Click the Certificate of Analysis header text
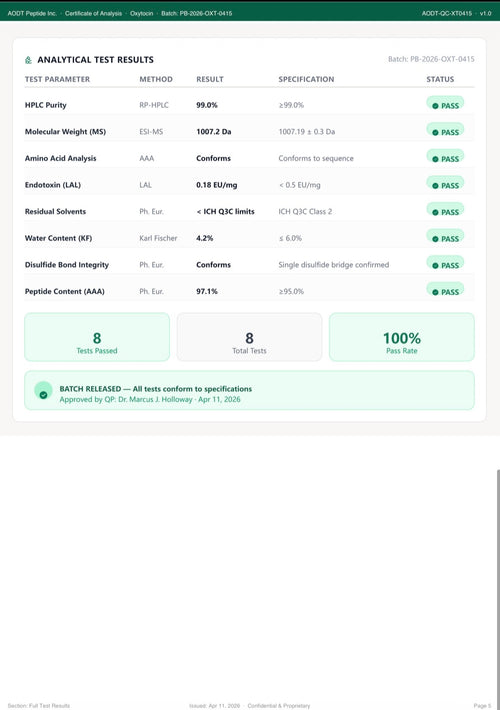The height and width of the screenshot is (710, 500). coord(93,14)
